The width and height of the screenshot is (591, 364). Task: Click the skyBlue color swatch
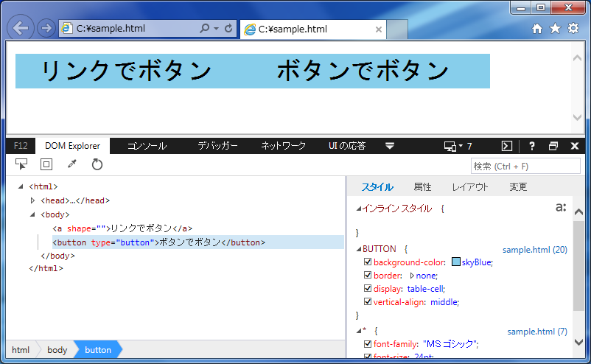click(455, 262)
